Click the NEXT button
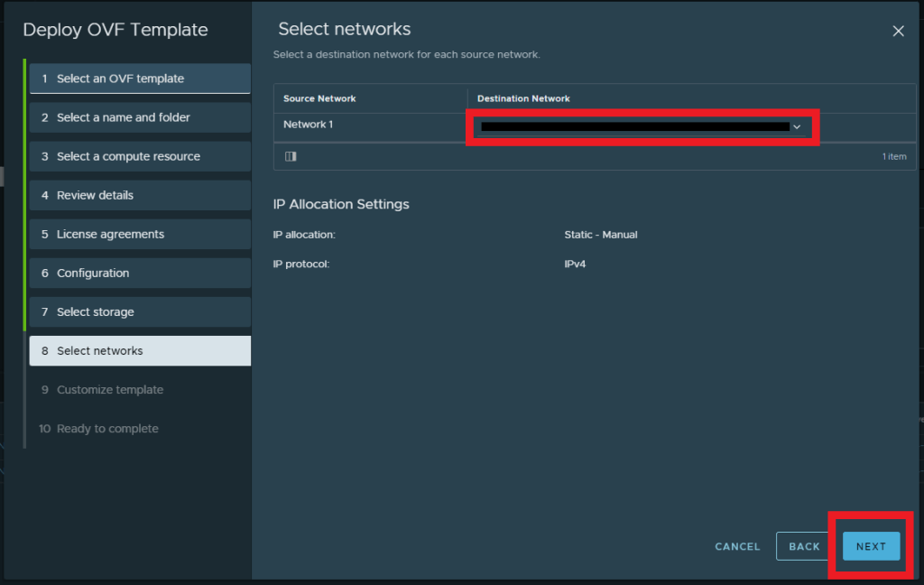The width and height of the screenshot is (924, 585). (871, 546)
